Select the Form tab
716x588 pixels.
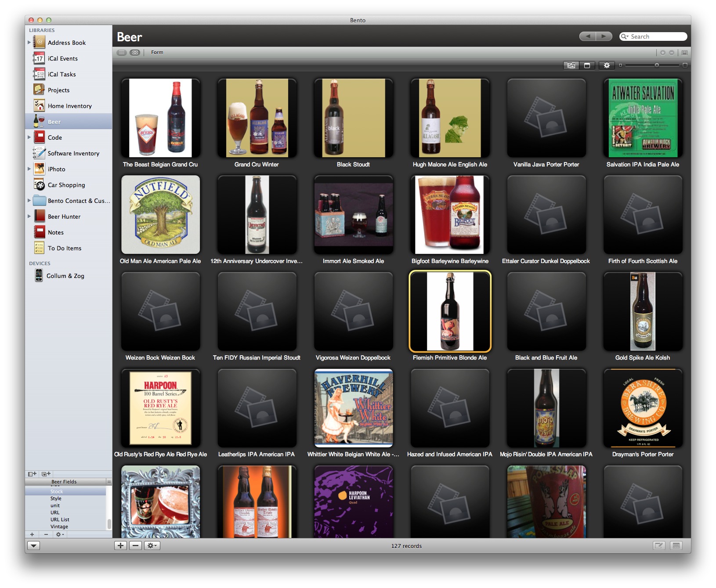[157, 52]
